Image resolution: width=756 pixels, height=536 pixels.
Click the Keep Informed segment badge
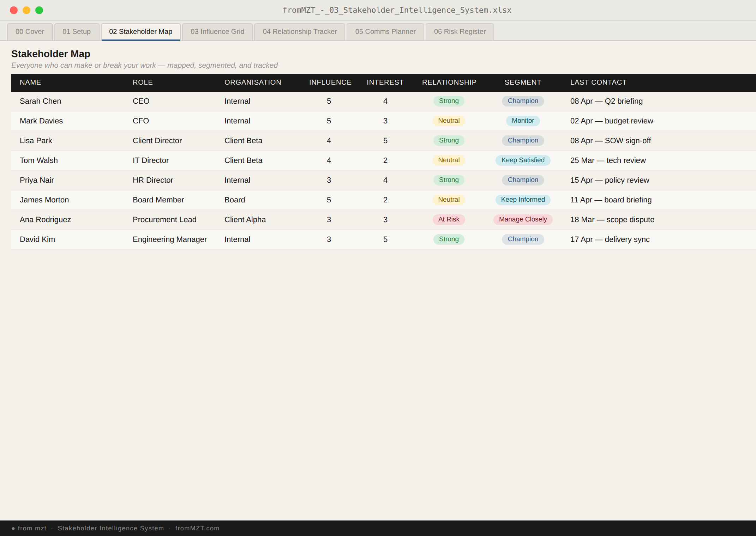[x=523, y=200]
